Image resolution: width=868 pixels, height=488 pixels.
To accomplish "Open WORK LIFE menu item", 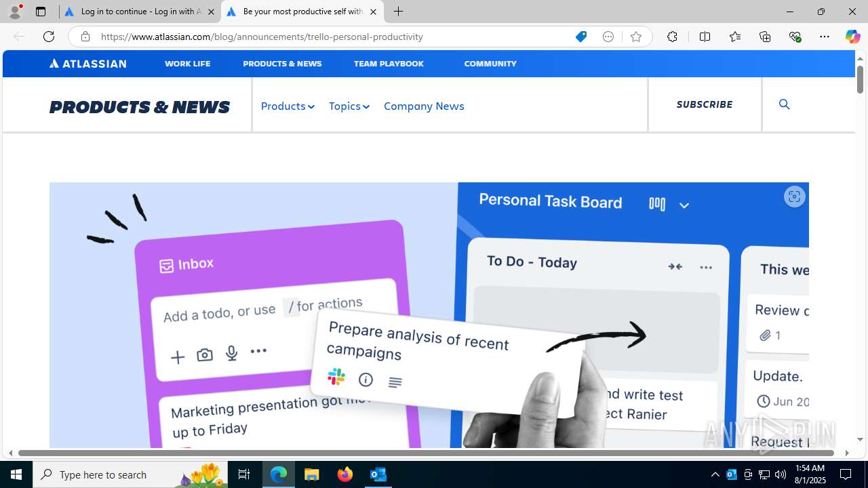I will click(187, 64).
